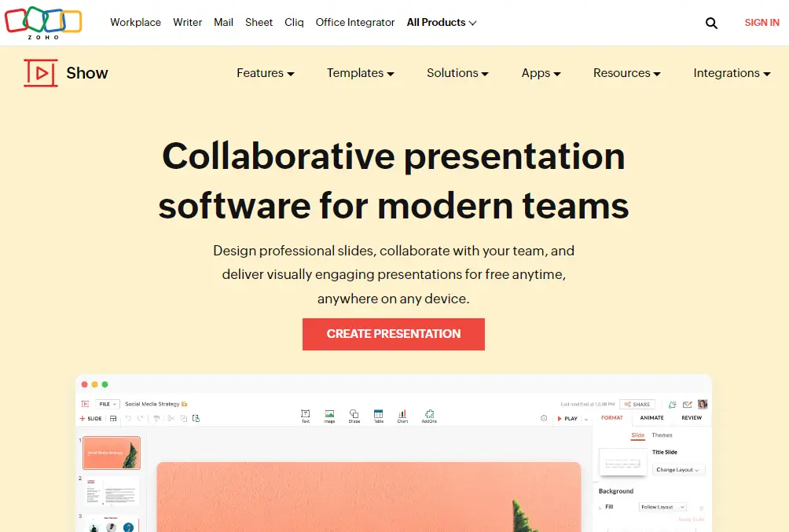Insert a Table using the table icon
This screenshot has height=532, width=789.
(x=378, y=415)
